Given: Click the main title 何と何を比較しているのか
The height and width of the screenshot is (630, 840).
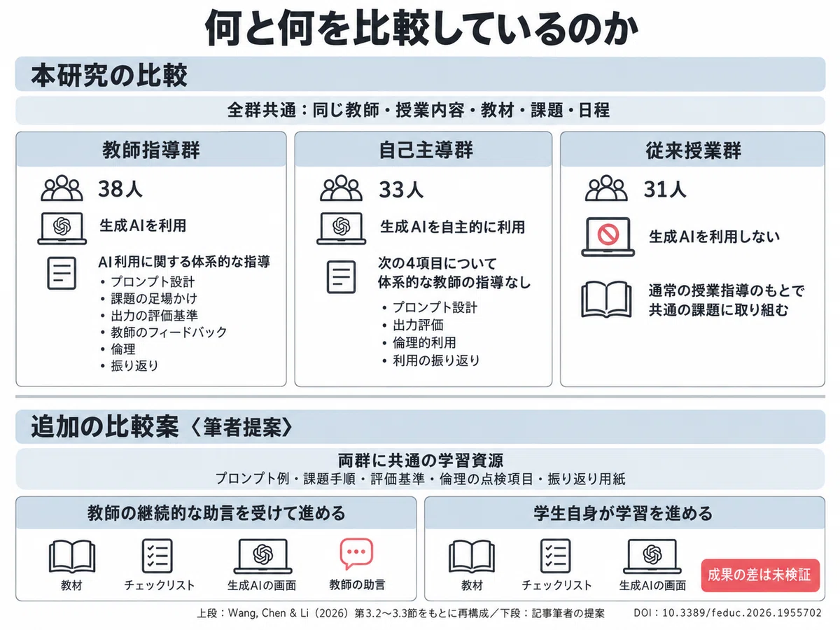Looking at the screenshot, I should click(x=421, y=28).
